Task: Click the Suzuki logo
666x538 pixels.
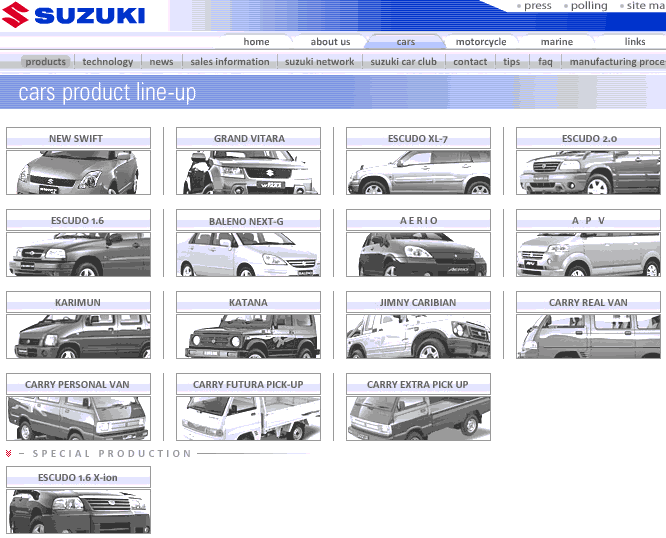Action: coord(73,15)
